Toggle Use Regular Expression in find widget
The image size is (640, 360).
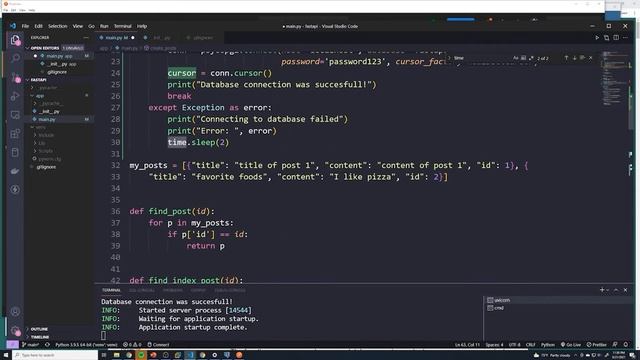click(531, 58)
